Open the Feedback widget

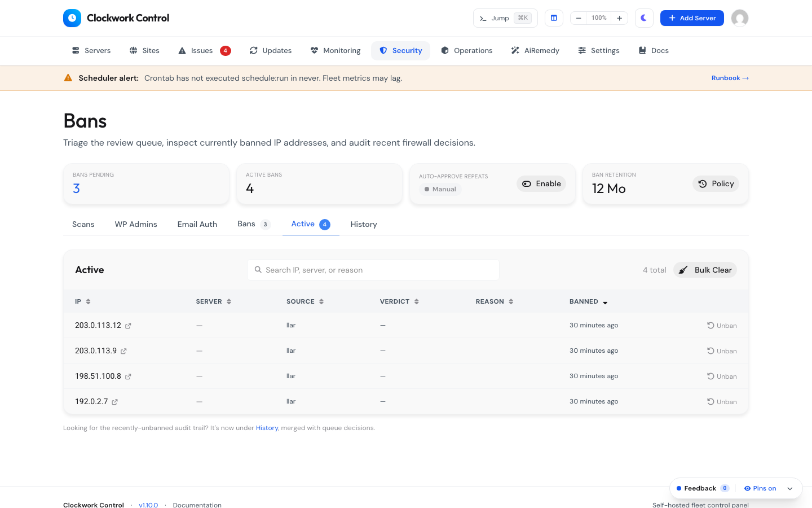tap(703, 488)
